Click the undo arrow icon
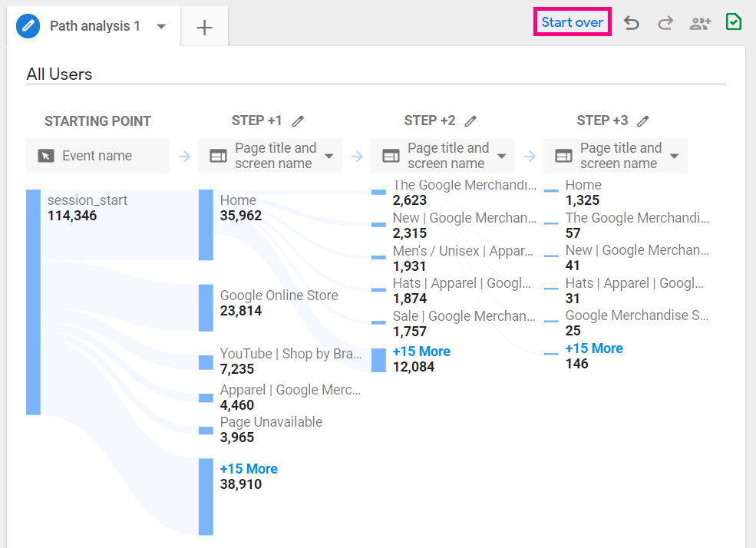This screenshot has width=756, height=548. click(631, 23)
